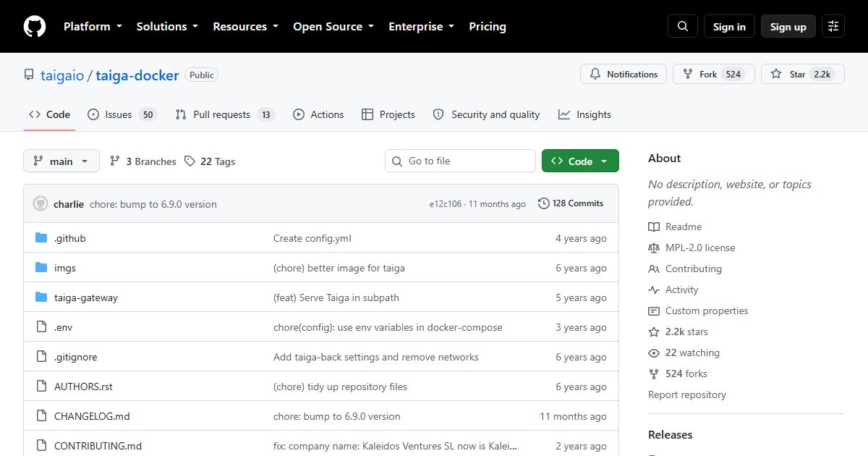Fork the repository with the Fork button

tap(714, 74)
